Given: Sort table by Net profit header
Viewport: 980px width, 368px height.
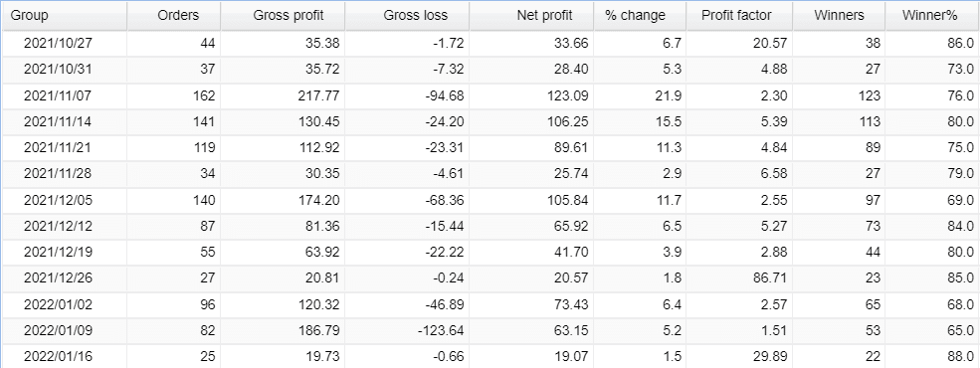Looking at the screenshot, I should tap(531, 16).
